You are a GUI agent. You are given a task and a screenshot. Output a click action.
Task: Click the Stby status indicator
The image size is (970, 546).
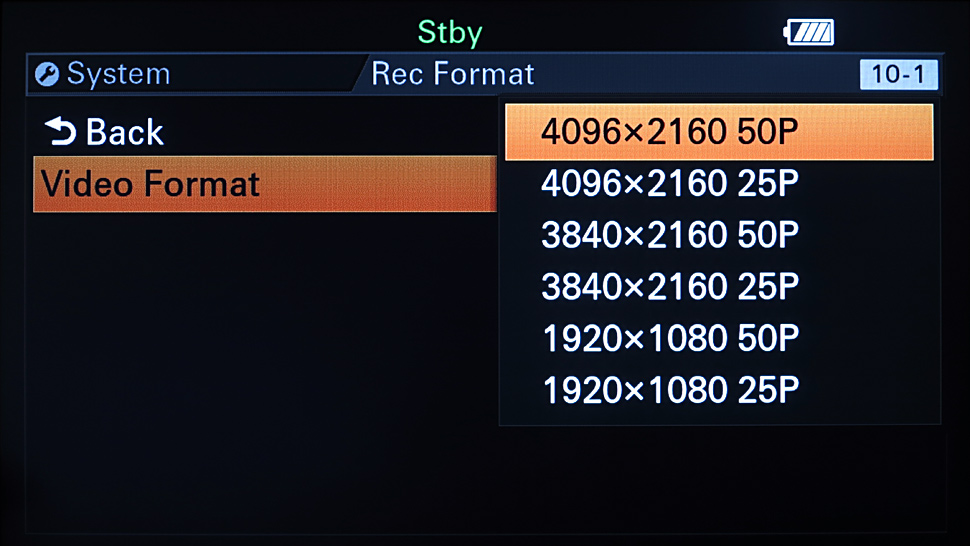point(450,32)
